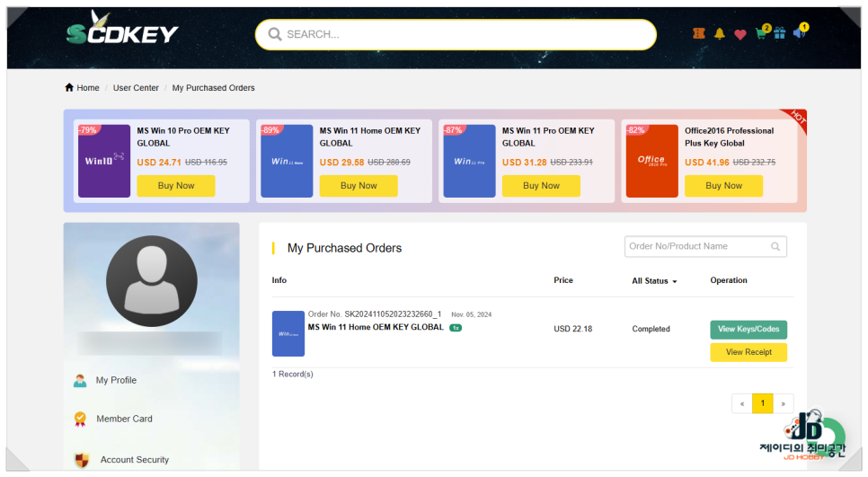Click the My Profile sidebar icon
Image resolution: width=868 pixels, height=477 pixels.
point(80,380)
